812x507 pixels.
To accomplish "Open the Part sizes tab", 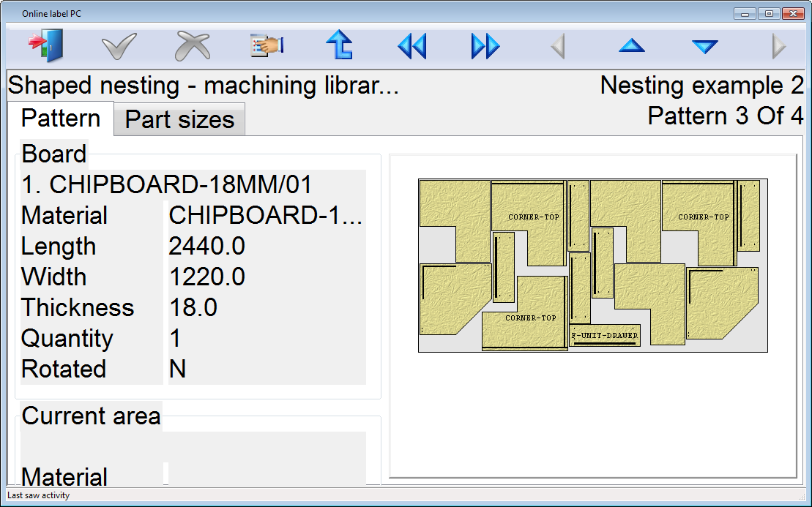I will tap(179, 119).
